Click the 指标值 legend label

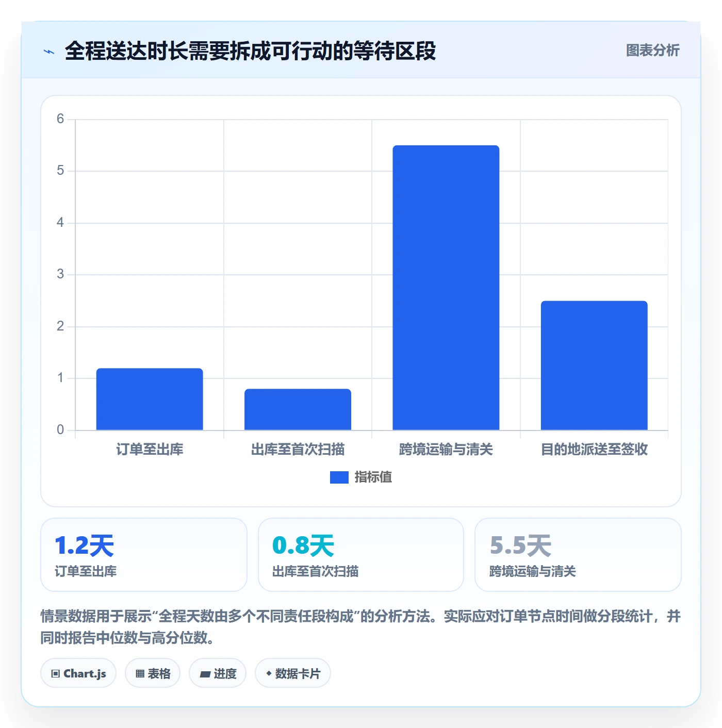pyautogui.click(x=373, y=477)
